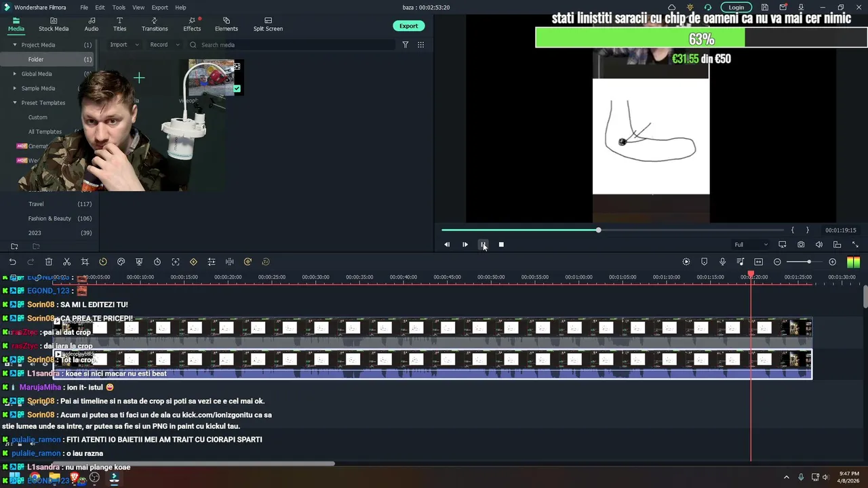
Task: Undo the last timeline edit
Action: tap(12, 262)
